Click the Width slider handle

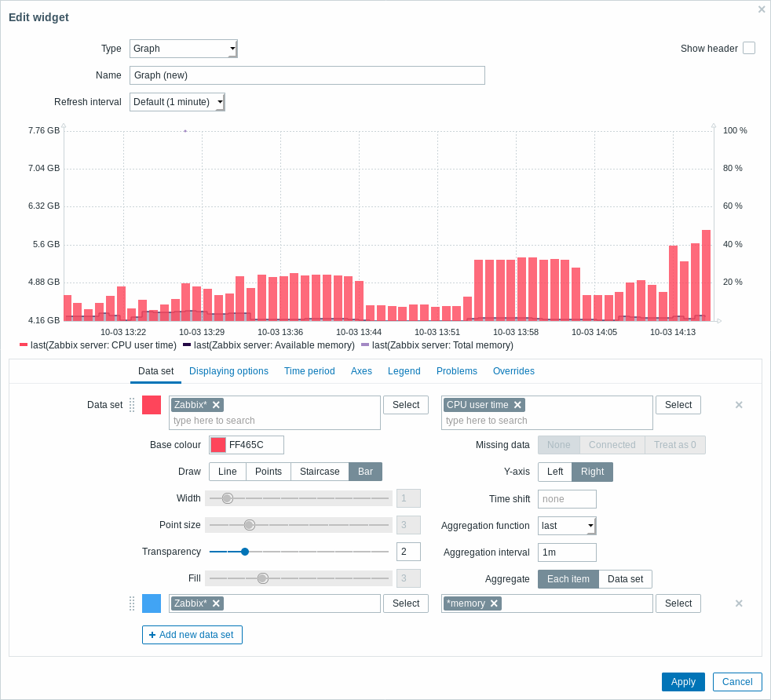pyautogui.click(x=227, y=498)
